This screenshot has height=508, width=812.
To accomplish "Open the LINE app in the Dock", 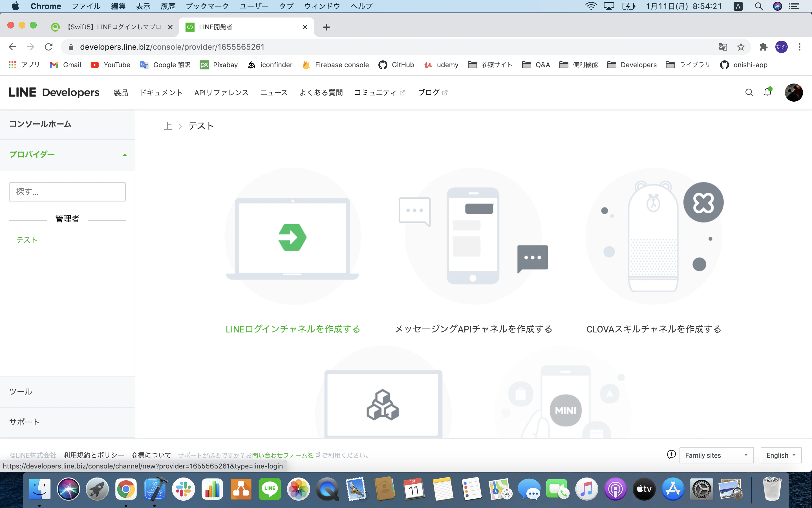I will point(270,489).
